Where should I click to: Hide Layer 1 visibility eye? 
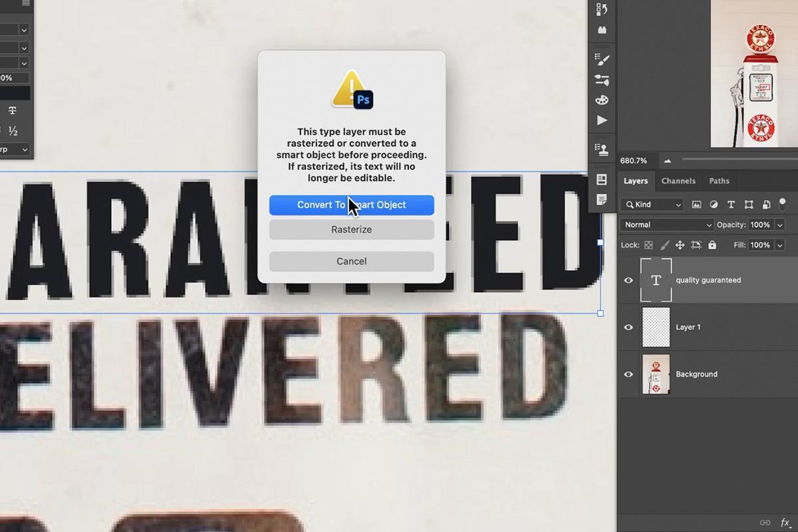click(628, 327)
